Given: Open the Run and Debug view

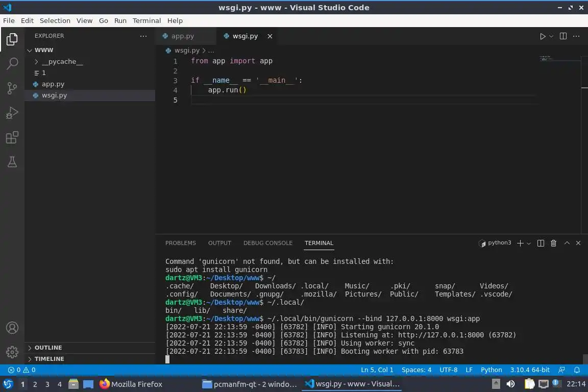Looking at the screenshot, I should click(x=12, y=113).
